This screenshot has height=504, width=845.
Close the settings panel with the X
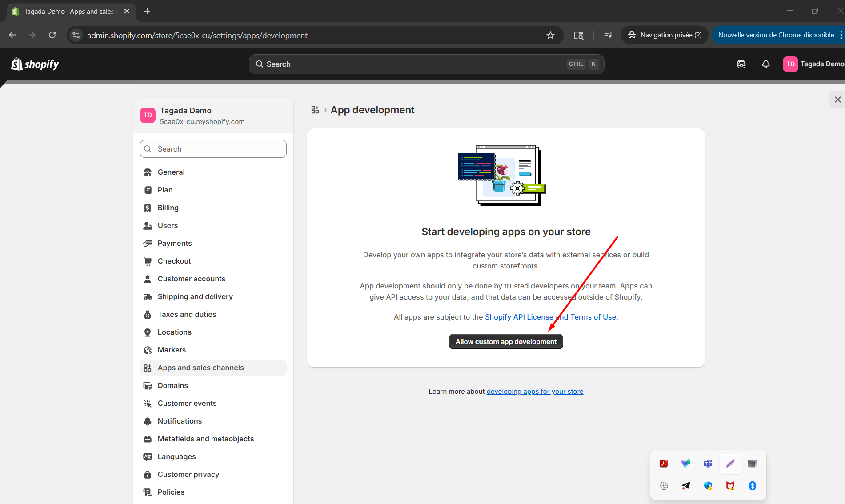click(x=837, y=100)
